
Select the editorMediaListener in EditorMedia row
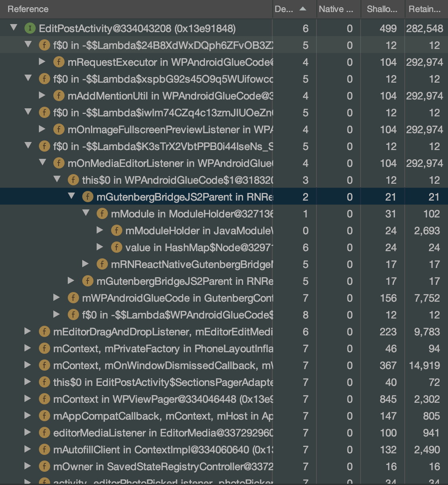[224, 432]
